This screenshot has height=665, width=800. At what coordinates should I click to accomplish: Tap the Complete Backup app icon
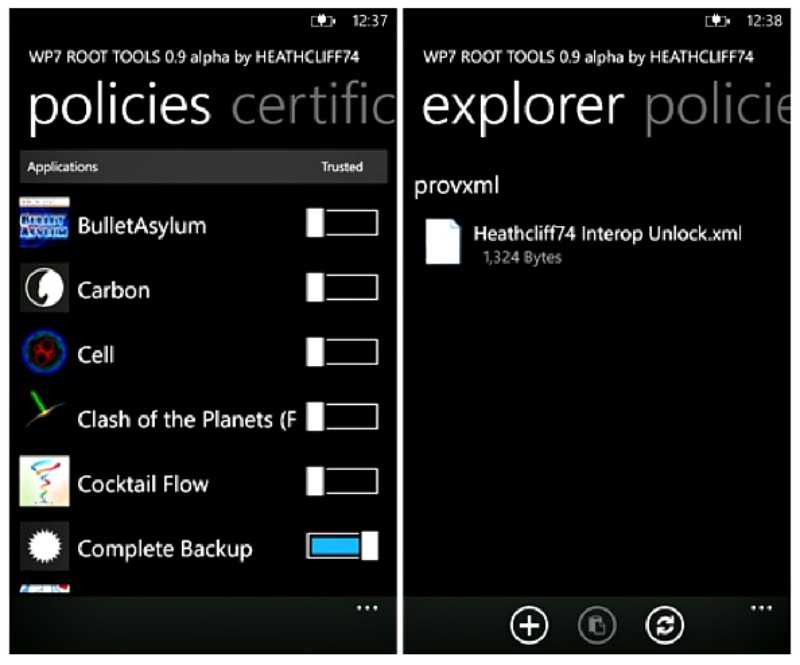click(x=44, y=547)
